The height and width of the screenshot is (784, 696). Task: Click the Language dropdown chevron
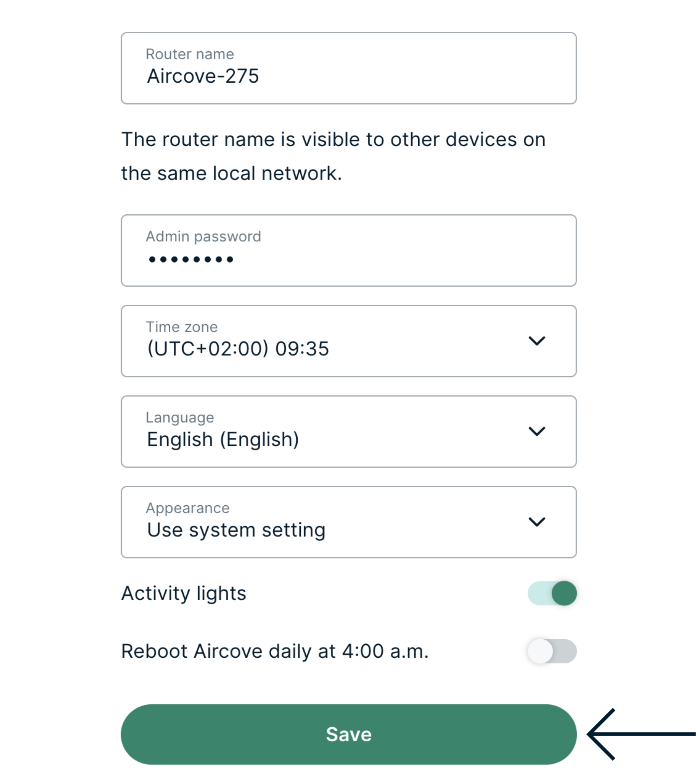coord(538,431)
